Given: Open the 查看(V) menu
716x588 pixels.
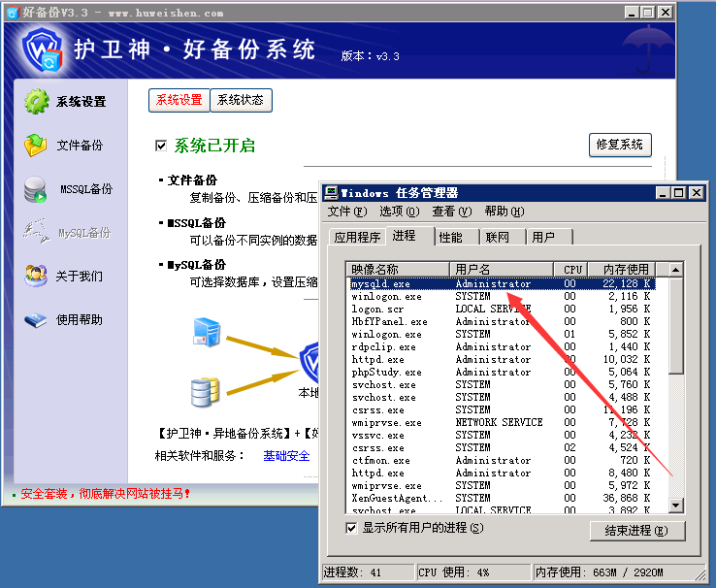Looking at the screenshot, I should point(451,212).
